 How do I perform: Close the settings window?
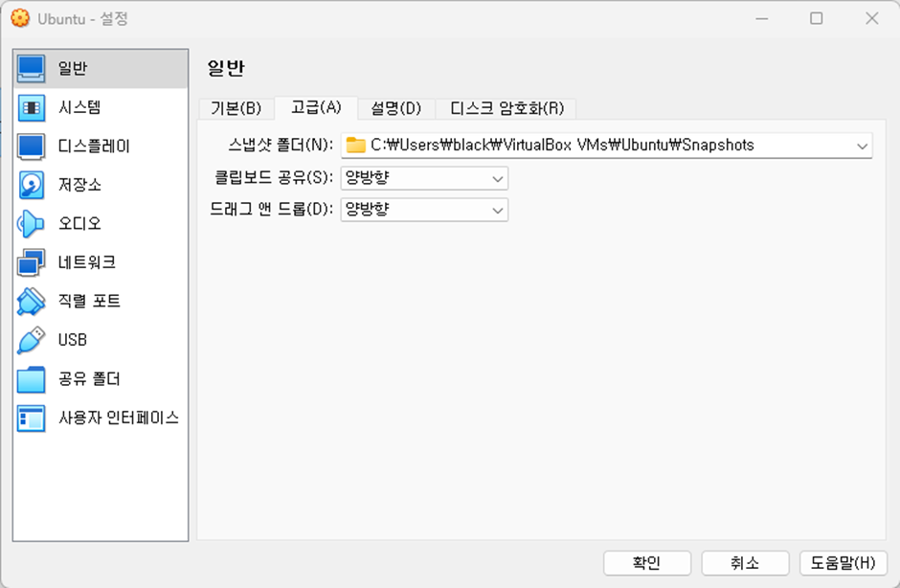[872, 18]
